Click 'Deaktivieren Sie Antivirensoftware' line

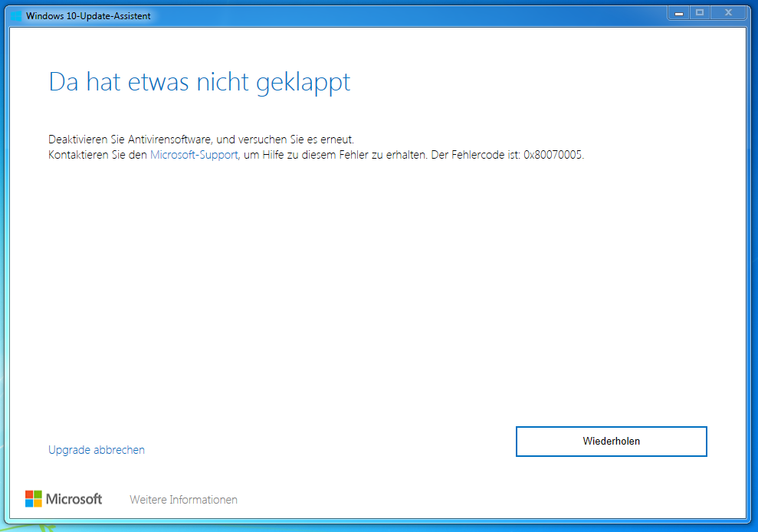pos(201,140)
